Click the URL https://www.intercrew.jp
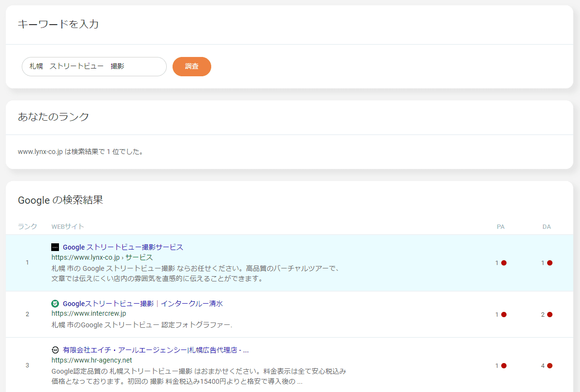The image size is (580, 392). pos(89,314)
